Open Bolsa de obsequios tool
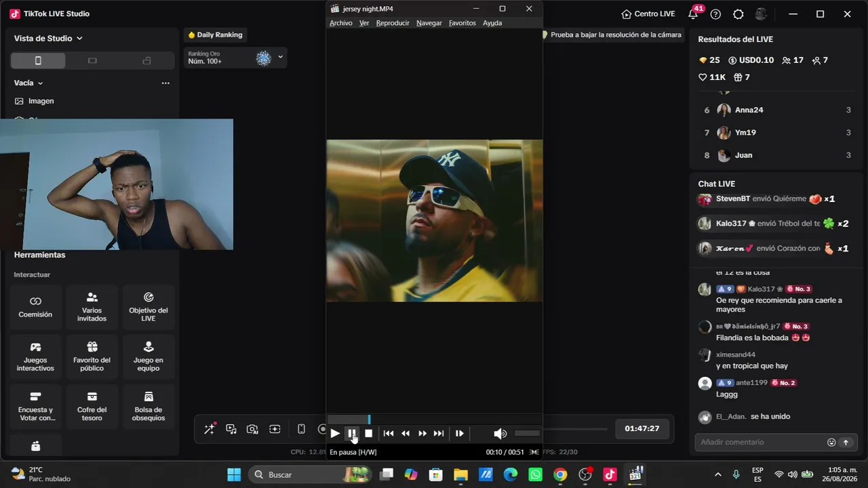The image size is (868, 488). click(x=149, y=405)
